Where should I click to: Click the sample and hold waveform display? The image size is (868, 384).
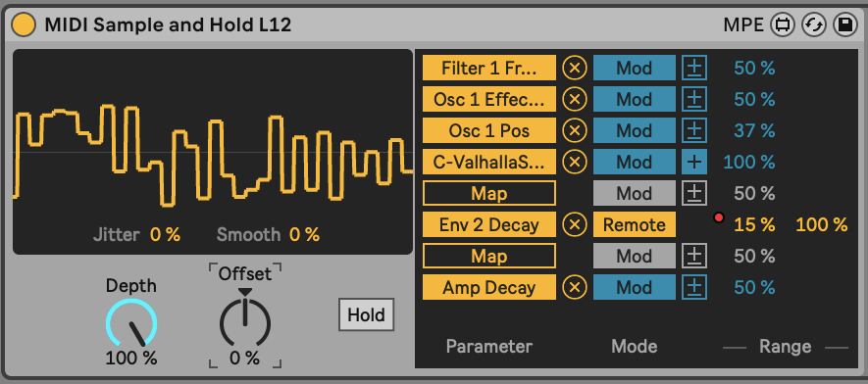213,152
